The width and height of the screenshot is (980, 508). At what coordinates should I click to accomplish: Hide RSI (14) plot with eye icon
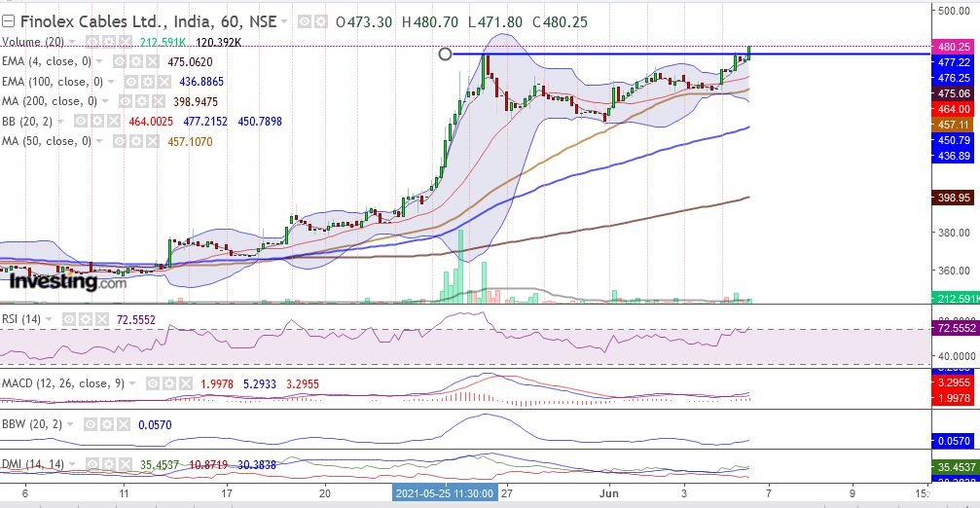click(x=68, y=320)
